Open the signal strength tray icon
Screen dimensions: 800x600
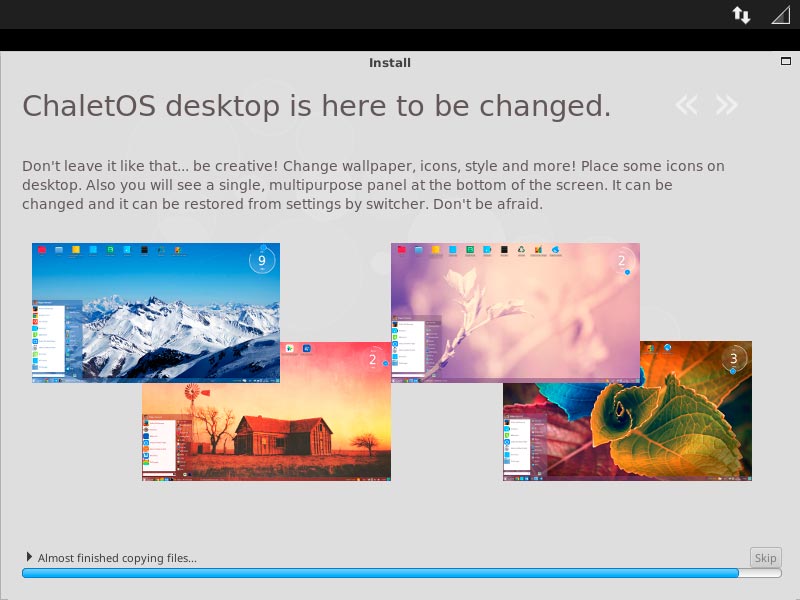pyautogui.click(x=781, y=15)
